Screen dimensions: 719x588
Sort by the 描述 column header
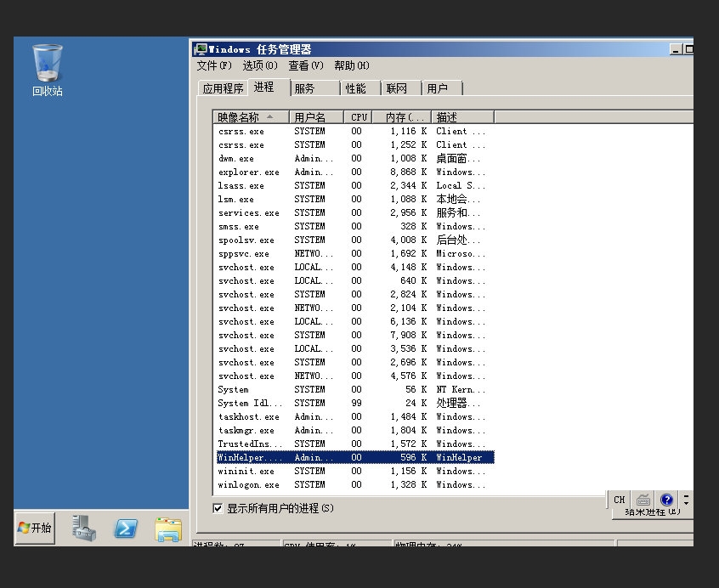coord(462,117)
